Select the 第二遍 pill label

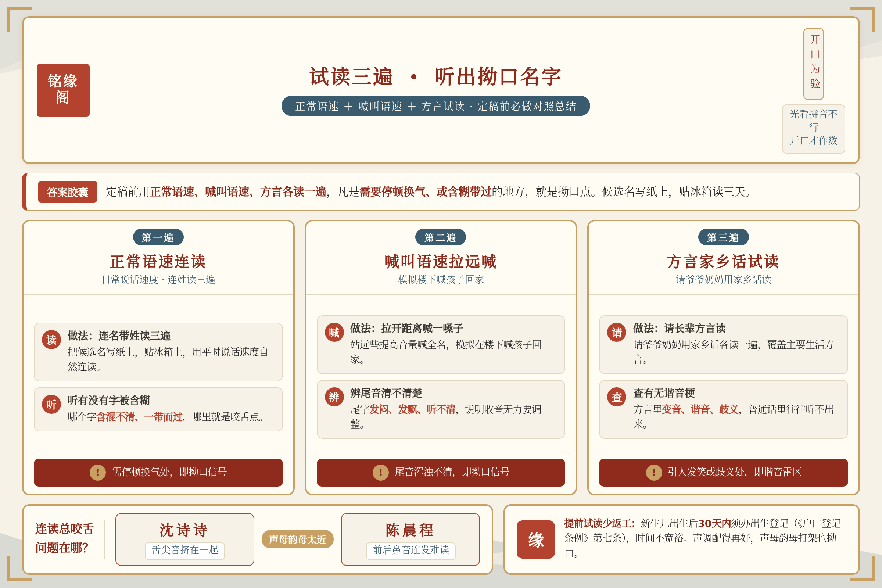(441, 237)
